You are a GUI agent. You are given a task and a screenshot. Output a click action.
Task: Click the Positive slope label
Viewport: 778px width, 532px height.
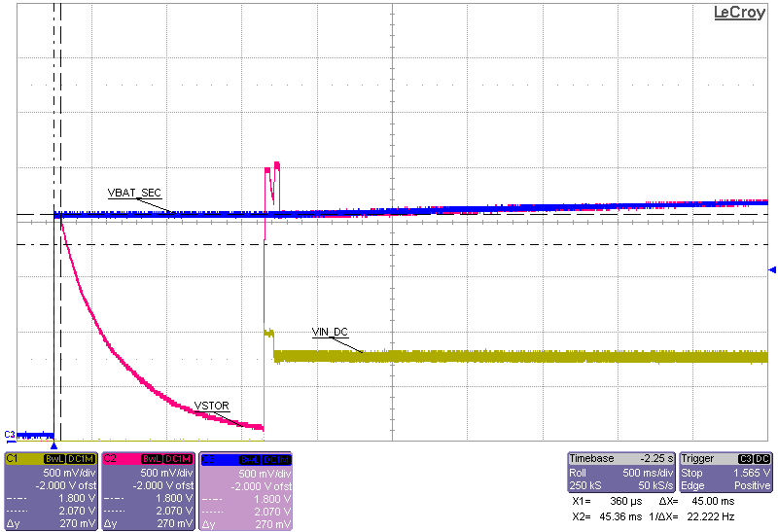[x=752, y=485]
